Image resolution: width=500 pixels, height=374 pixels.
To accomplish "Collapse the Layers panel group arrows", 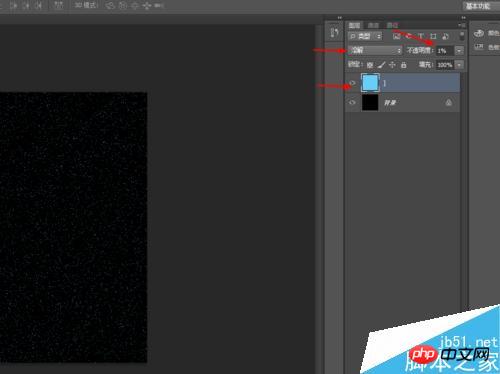I will tap(464, 18).
